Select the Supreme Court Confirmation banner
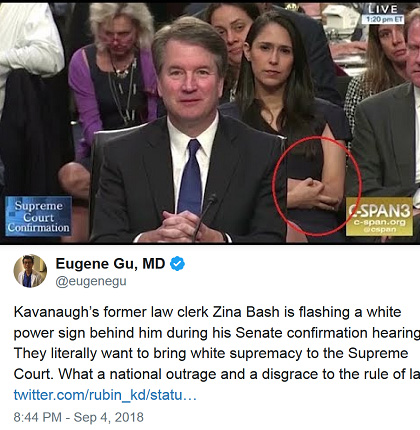The width and height of the screenshot is (420, 430). point(38,216)
